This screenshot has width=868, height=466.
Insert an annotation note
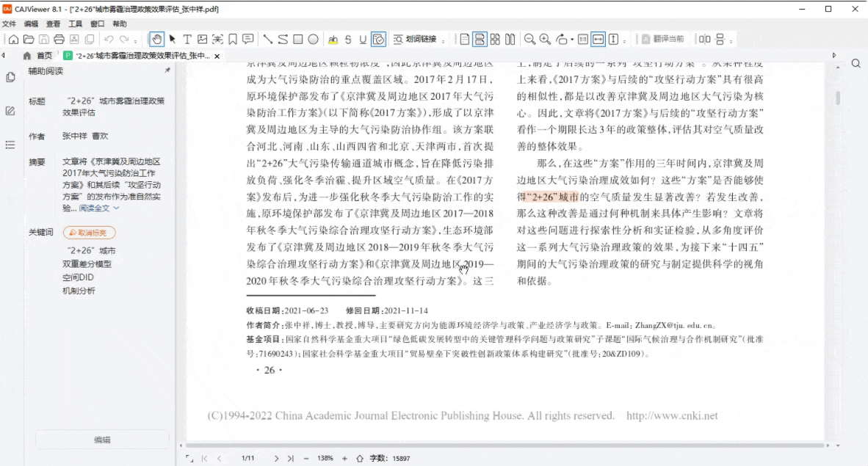click(247, 38)
